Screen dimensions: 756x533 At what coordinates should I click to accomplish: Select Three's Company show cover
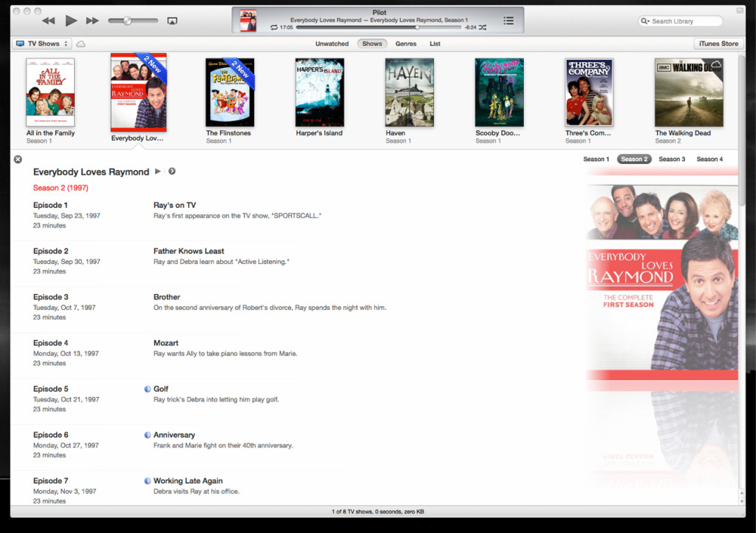(x=589, y=92)
